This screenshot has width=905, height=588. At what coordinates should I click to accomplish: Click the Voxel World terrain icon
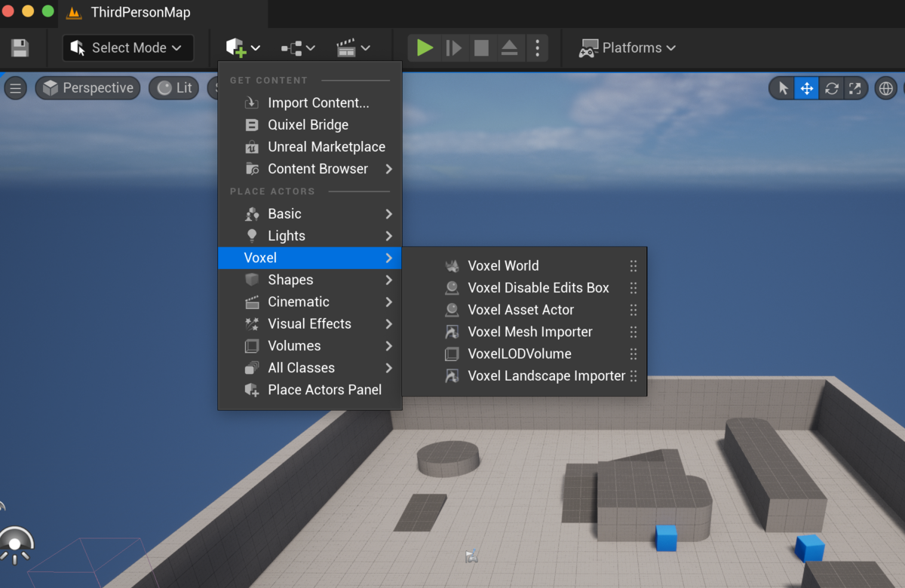(452, 265)
